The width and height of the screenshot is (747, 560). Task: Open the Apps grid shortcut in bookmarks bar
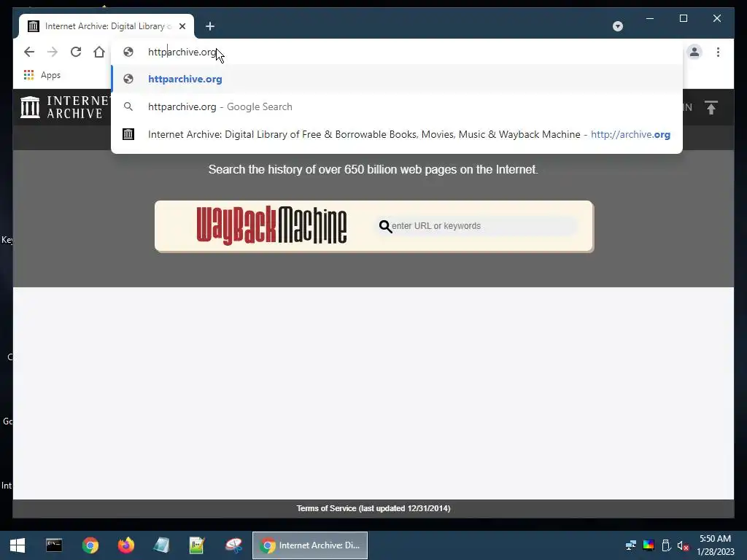(x=42, y=75)
